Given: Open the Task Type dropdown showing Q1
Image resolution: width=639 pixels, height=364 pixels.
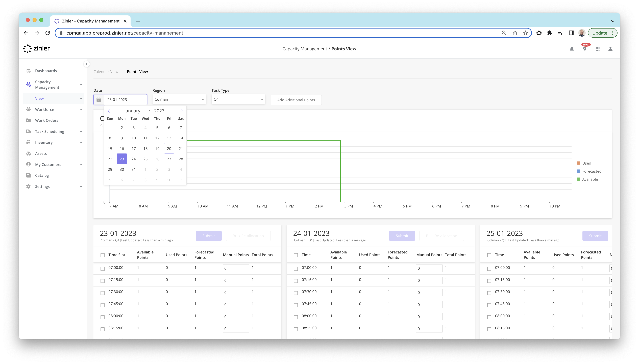Looking at the screenshot, I should coord(238,99).
